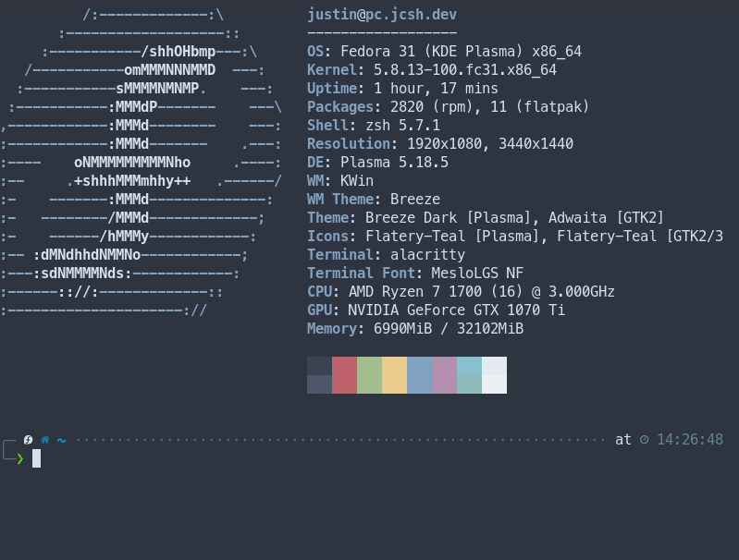Screen dimensions: 739x560
Task: Click the WM value 'KWin'
Action: tap(357, 181)
